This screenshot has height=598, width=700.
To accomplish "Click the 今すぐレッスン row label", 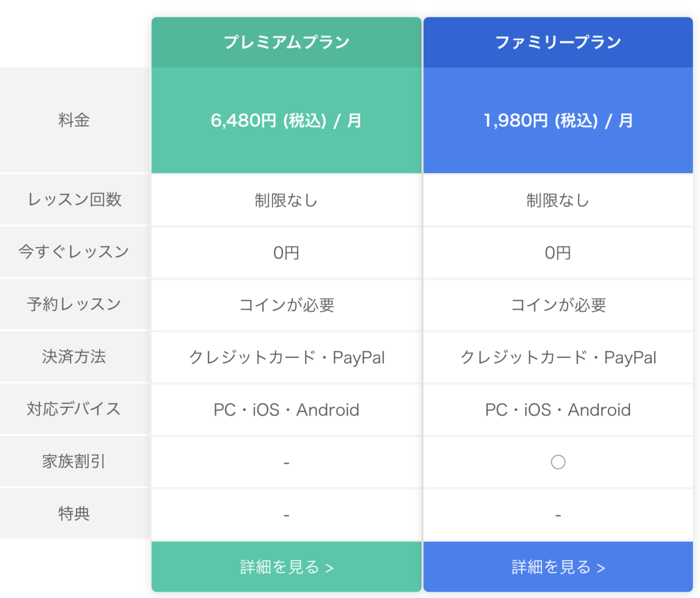I will pyautogui.click(x=74, y=252).
